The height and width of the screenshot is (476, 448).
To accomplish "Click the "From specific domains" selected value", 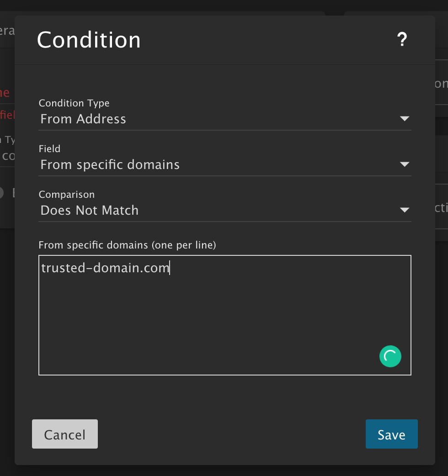I will (x=110, y=165).
